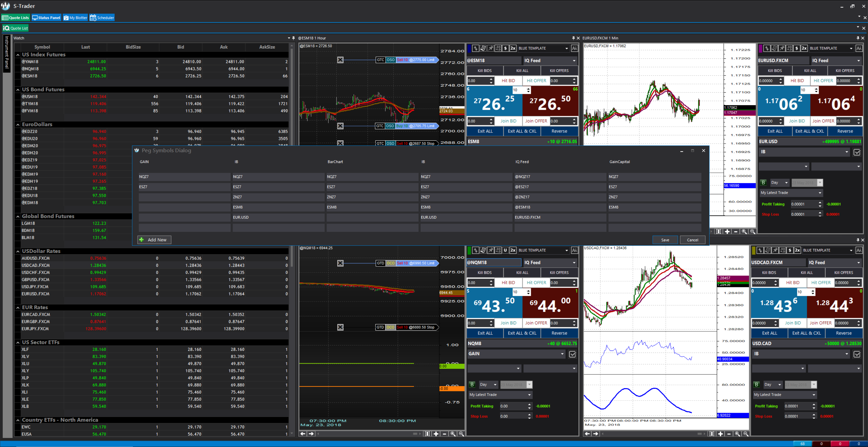868x447 pixels.
Task: Toggle the checkbox beside IB account in EURUSD.FXCM panel
Action: [856, 152]
